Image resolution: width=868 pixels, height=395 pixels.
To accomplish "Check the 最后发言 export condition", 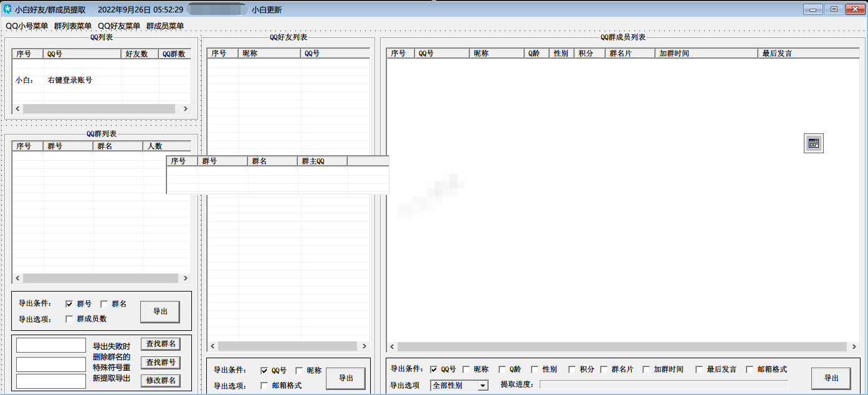I will pos(699,369).
